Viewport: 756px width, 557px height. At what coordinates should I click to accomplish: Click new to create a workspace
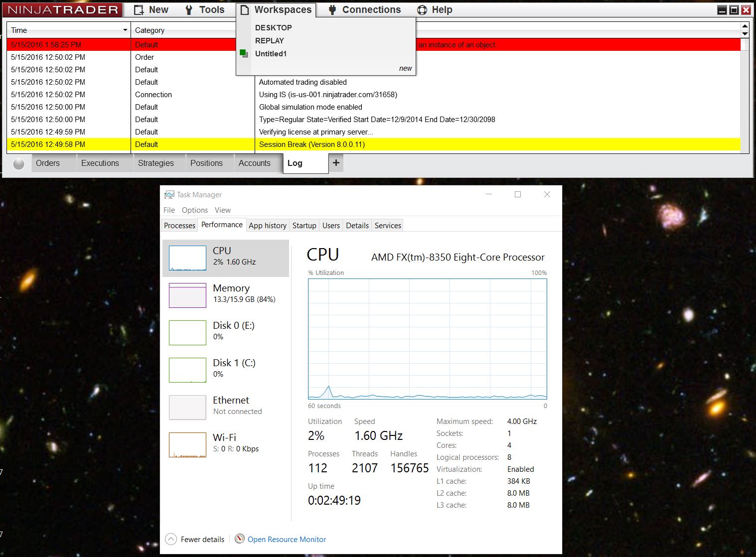point(406,68)
